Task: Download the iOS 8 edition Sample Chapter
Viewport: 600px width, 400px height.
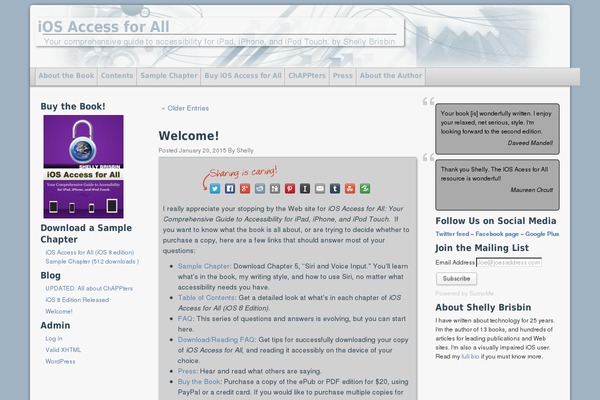Action: tap(92, 257)
